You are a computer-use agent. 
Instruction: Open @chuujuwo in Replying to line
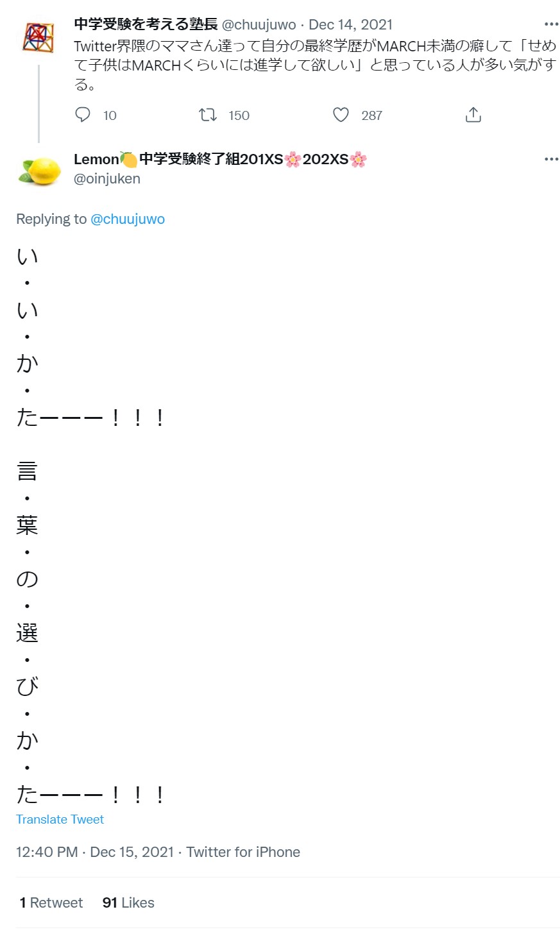(x=128, y=219)
